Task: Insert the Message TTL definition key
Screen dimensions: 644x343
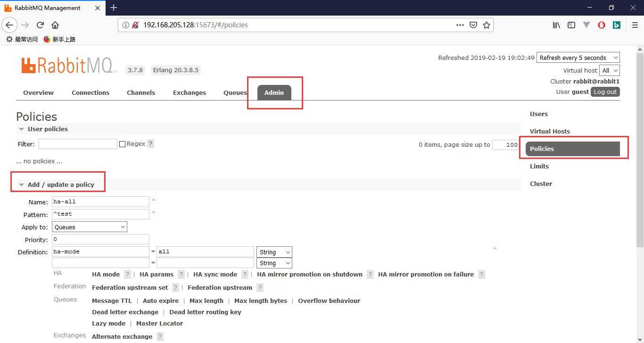Action: 112,301
